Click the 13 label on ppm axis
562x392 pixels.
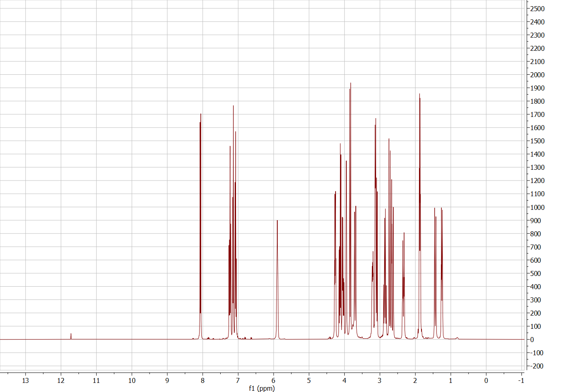pyautogui.click(x=26, y=380)
